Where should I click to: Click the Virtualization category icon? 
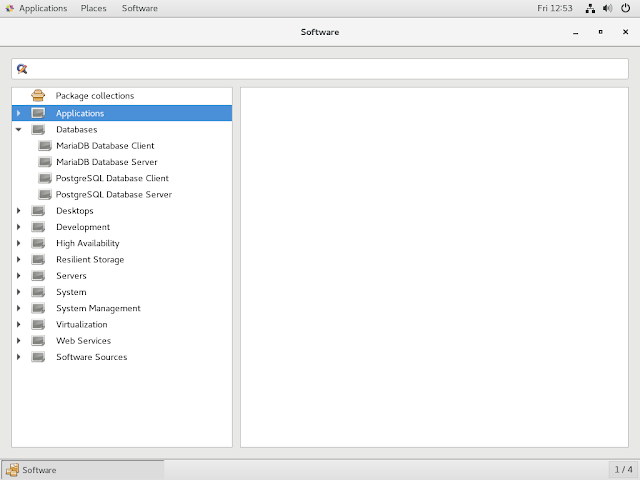click(x=38, y=324)
